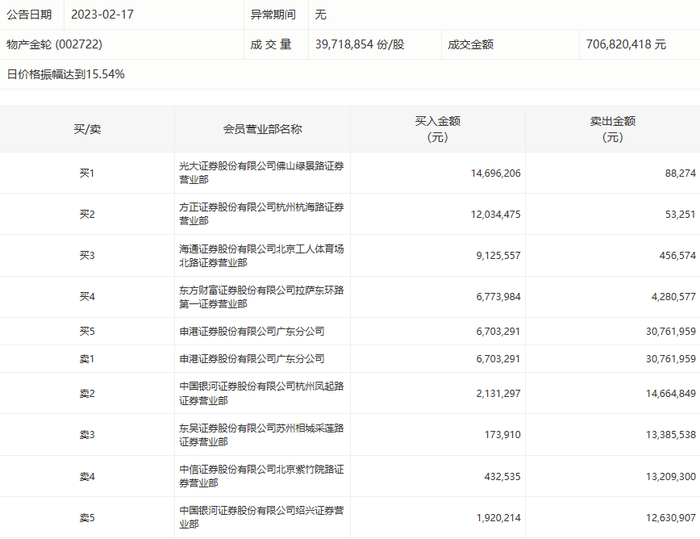700x539 pixels.
Task: Click 中国银河证券股份有限公司绍兴证券营业部
Action: tap(262, 517)
